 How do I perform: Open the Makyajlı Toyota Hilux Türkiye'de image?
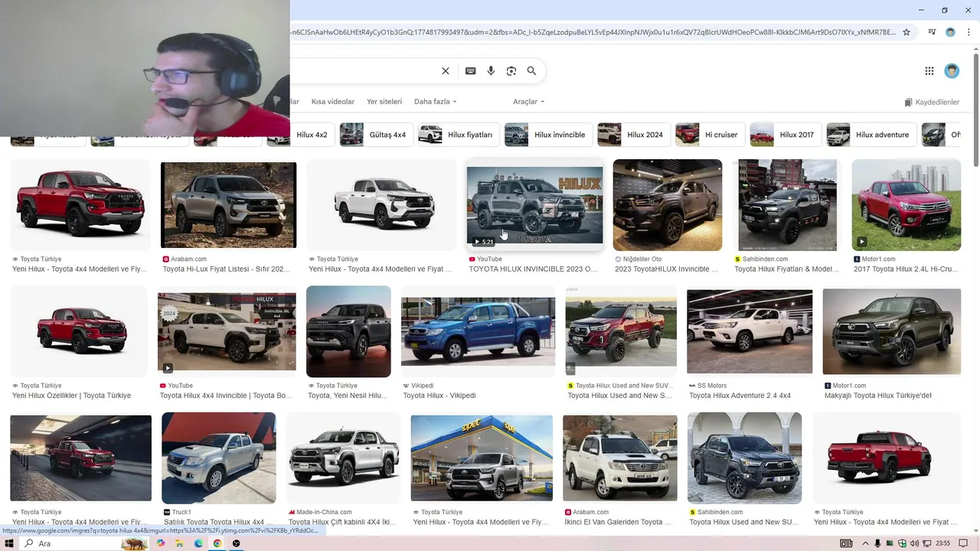click(892, 331)
